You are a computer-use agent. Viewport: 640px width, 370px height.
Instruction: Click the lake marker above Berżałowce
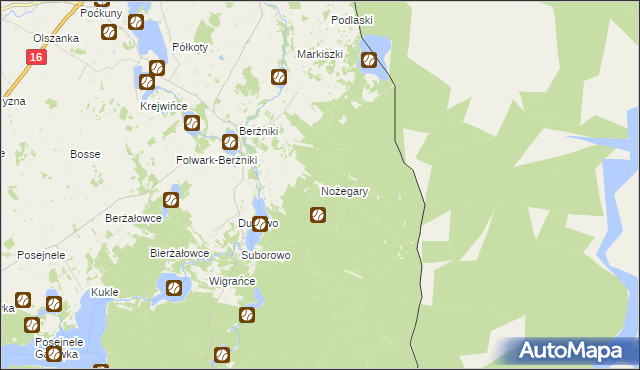tap(171, 200)
